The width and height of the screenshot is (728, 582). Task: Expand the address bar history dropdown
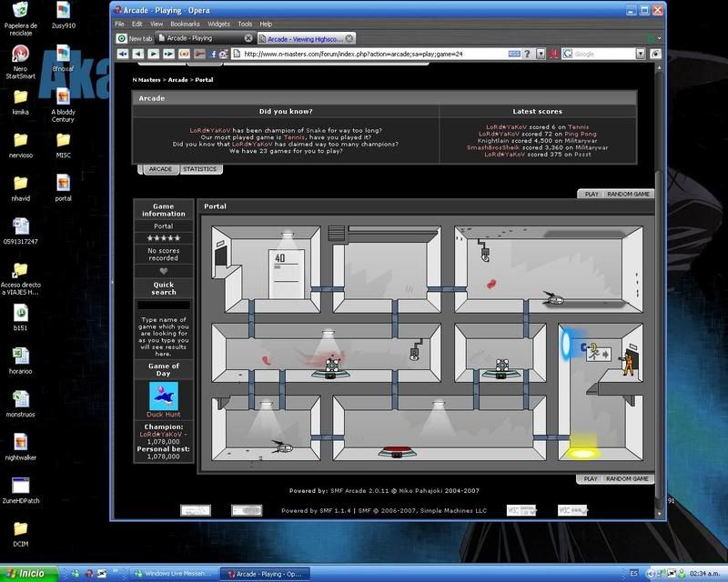(541, 54)
